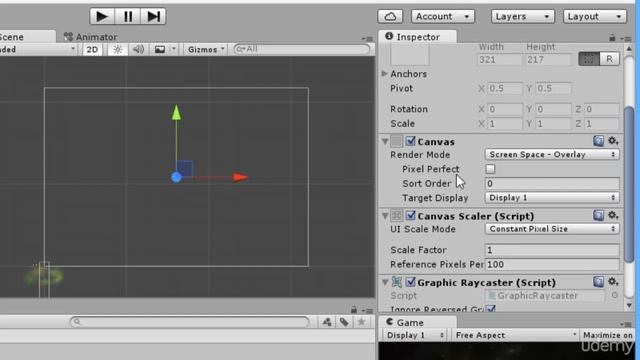Click the Pivot X field
Screen dimensions: 640x360
pyautogui.click(x=505, y=89)
